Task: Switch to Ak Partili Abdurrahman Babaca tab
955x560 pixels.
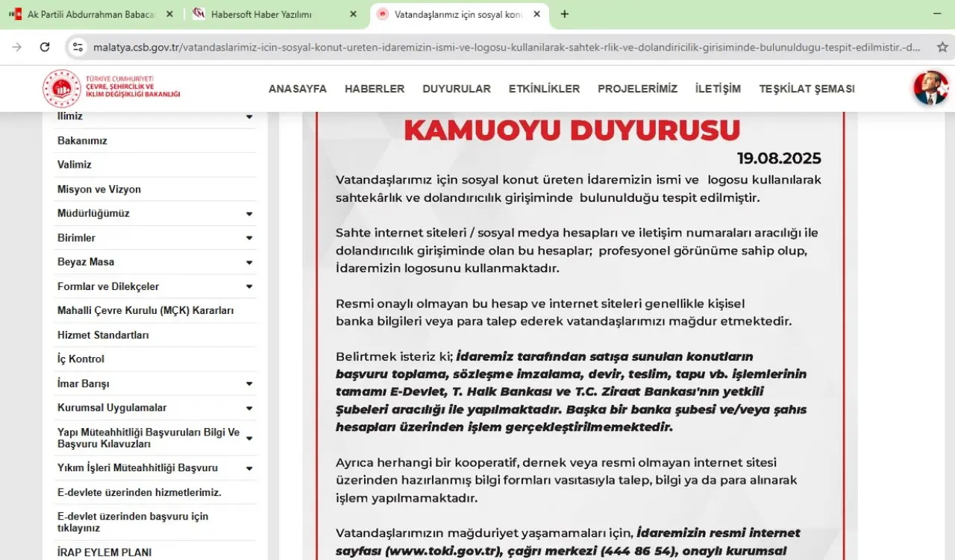Action: pos(91,14)
